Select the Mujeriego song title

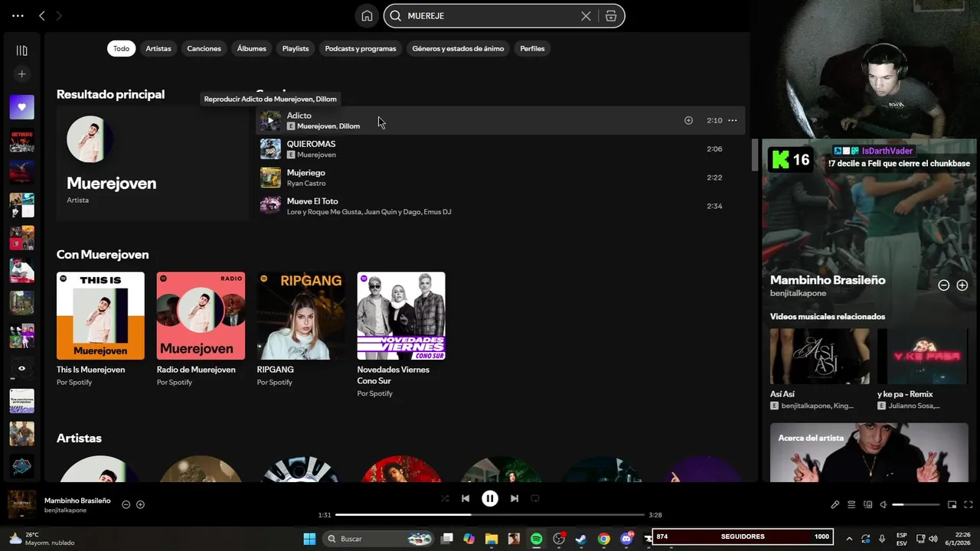click(306, 173)
